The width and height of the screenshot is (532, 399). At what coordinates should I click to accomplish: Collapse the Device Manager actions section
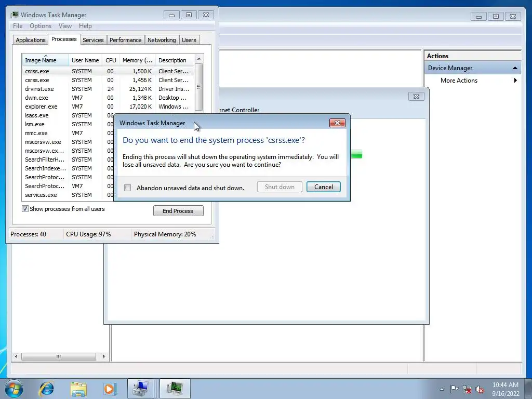pyautogui.click(x=515, y=68)
